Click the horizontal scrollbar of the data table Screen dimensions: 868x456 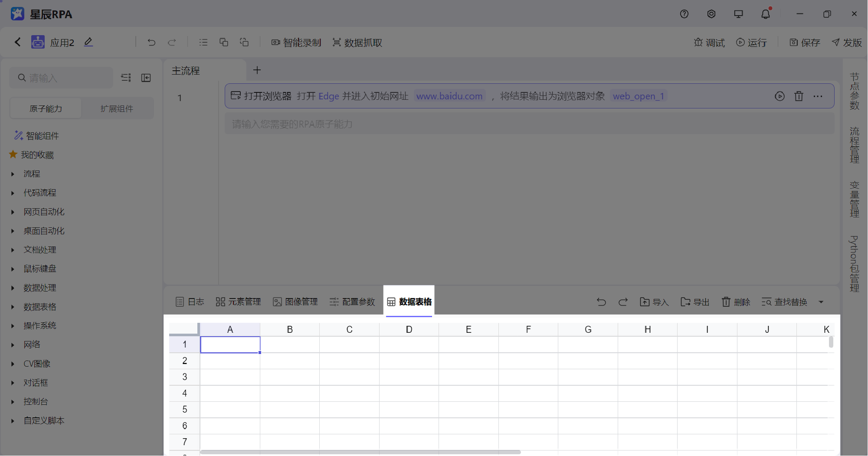(360, 452)
